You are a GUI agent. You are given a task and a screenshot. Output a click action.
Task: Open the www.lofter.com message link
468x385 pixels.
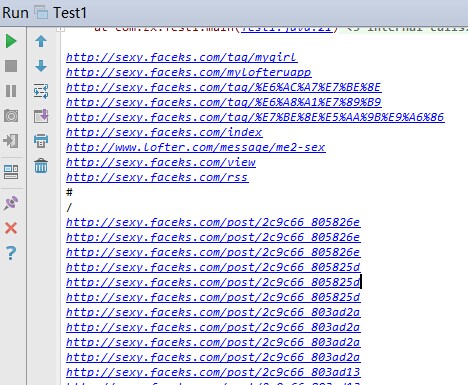(196, 147)
